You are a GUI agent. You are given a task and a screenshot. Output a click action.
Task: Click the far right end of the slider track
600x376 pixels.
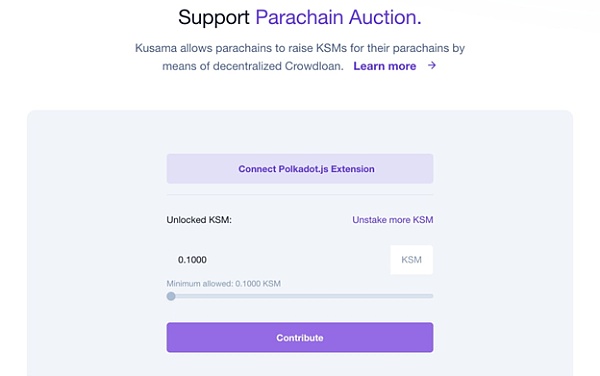click(431, 296)
